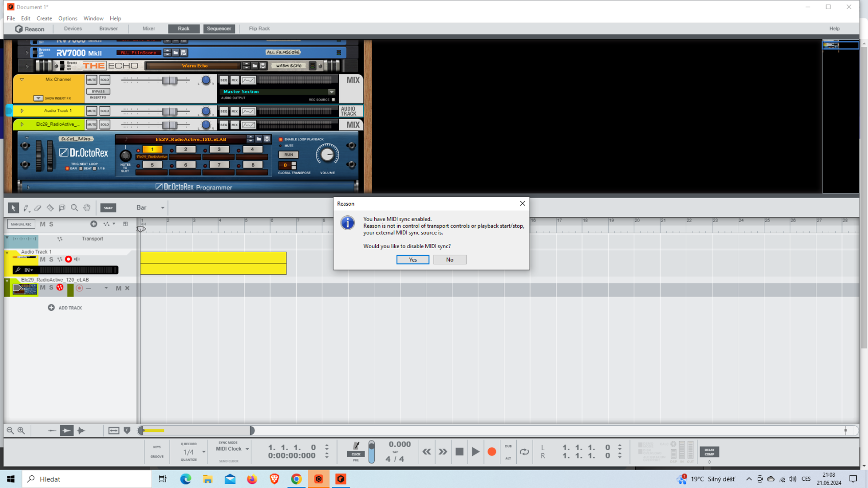
Task: Switch to the Mixer tab
Action: 149,29
